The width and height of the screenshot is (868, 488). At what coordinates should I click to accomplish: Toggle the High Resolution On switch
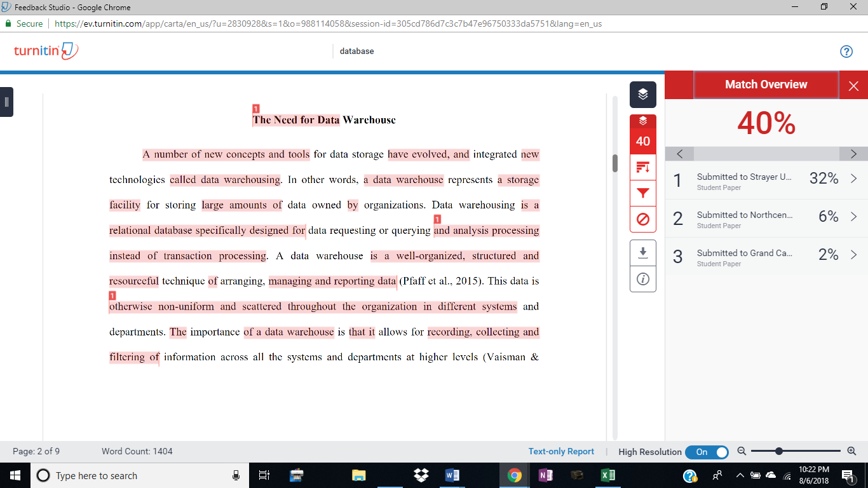tap(707, 452)
